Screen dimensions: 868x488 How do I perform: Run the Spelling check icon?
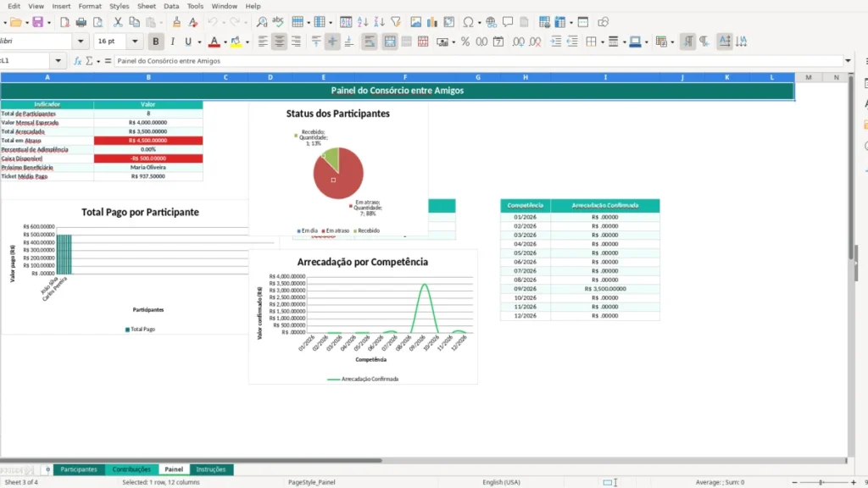pyautogui.click(x=278, y=22)
